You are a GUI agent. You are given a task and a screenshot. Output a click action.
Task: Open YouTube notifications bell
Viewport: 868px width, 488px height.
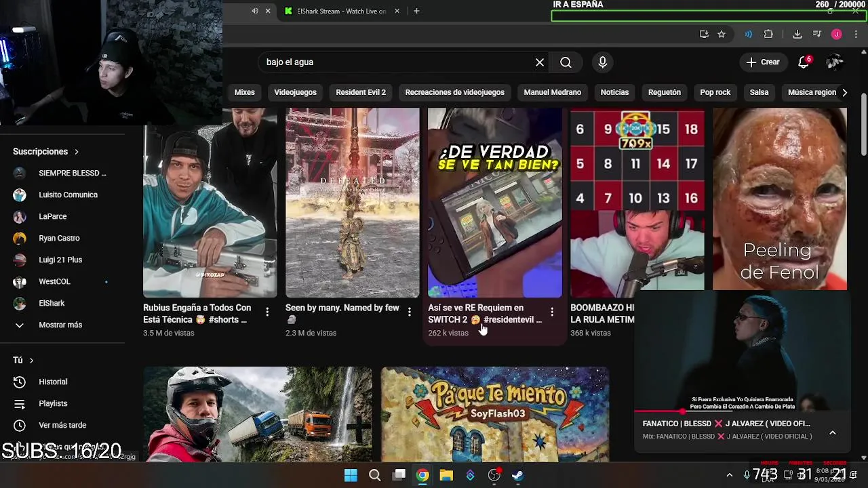[x=804, y=62]
